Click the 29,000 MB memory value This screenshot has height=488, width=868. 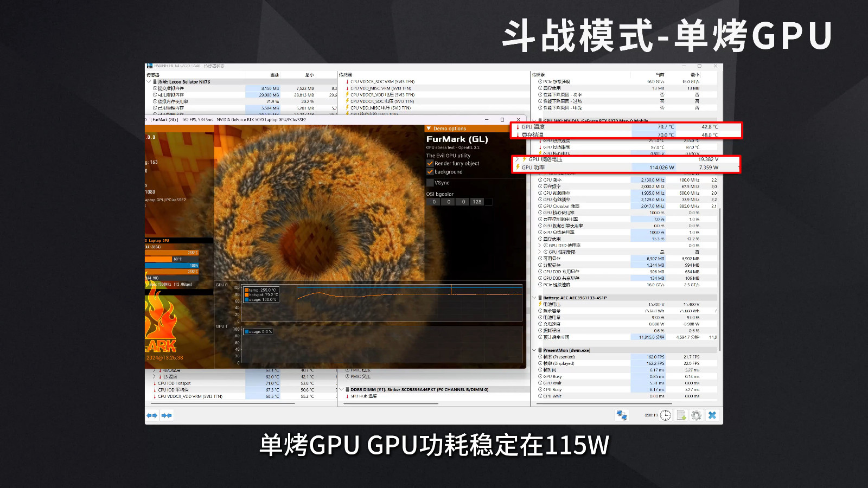coord(269,95)
